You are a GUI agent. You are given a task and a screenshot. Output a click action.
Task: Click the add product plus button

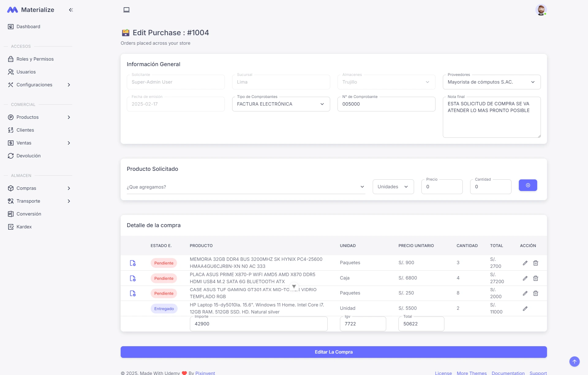pos(528,185)
